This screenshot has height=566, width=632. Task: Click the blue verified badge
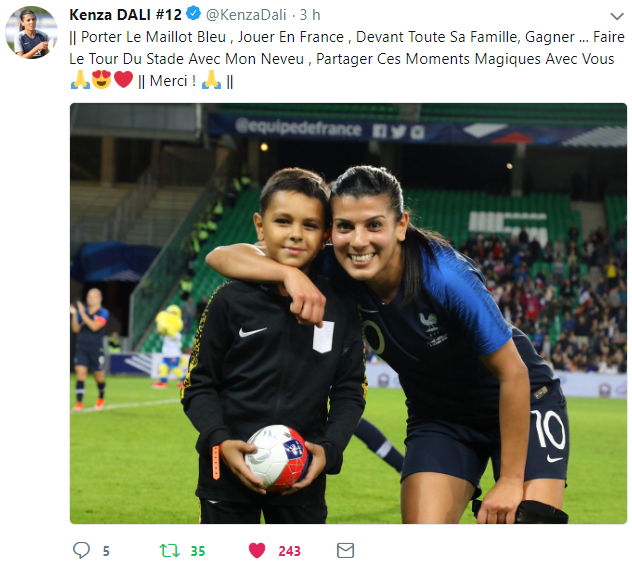coord(193,14)
